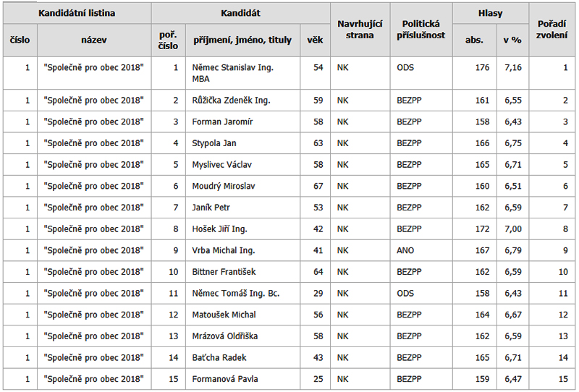579x392 pixels.
Task: Select the 'věk' column header
Action: click(315, 41)
